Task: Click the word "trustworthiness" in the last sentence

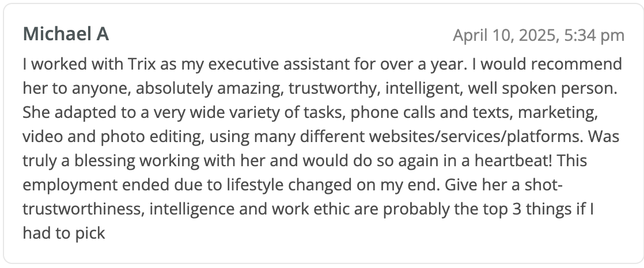Action: pos(83,209)
